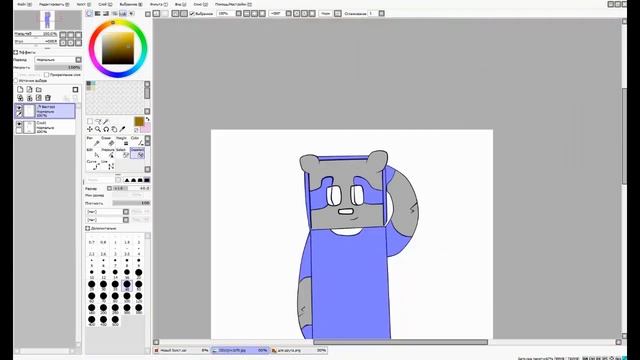Toggle the Выбранное checkbox in toolbar
Screen dimensions: 640x360
[x=192, y=13]
